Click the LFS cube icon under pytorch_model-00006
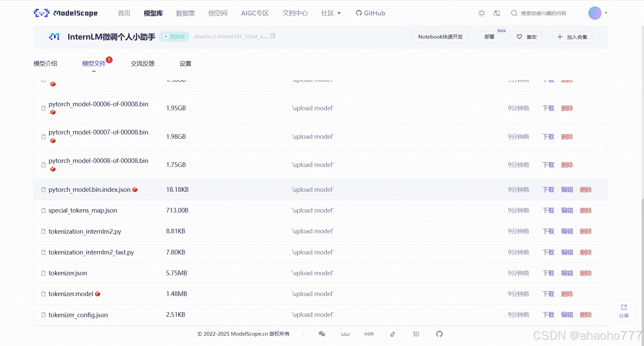The image size is (644, 346). click(x=53, y=112)
